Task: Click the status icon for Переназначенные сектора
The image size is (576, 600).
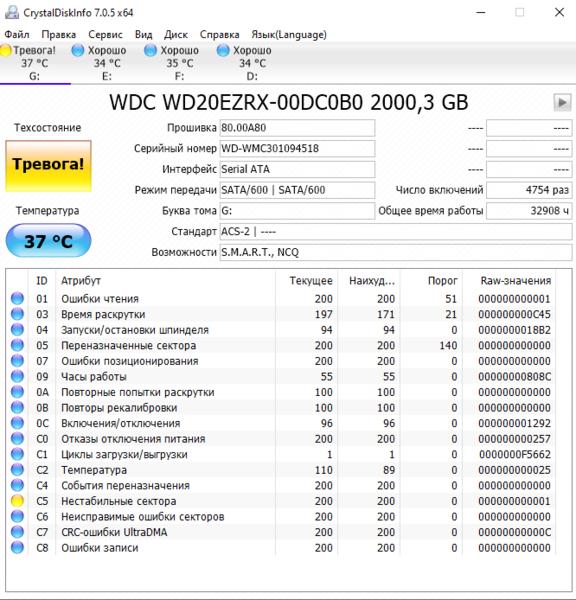Action: [17, 345]
